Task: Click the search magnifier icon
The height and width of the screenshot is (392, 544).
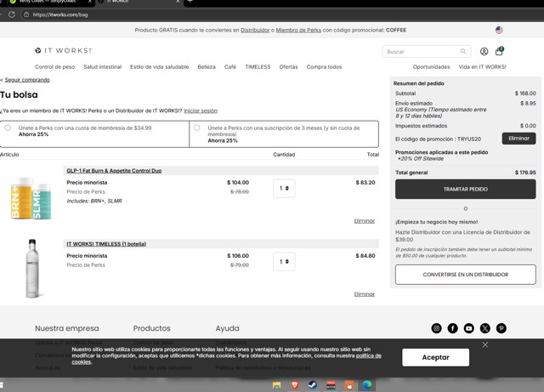Action: (x=463, y=51)
